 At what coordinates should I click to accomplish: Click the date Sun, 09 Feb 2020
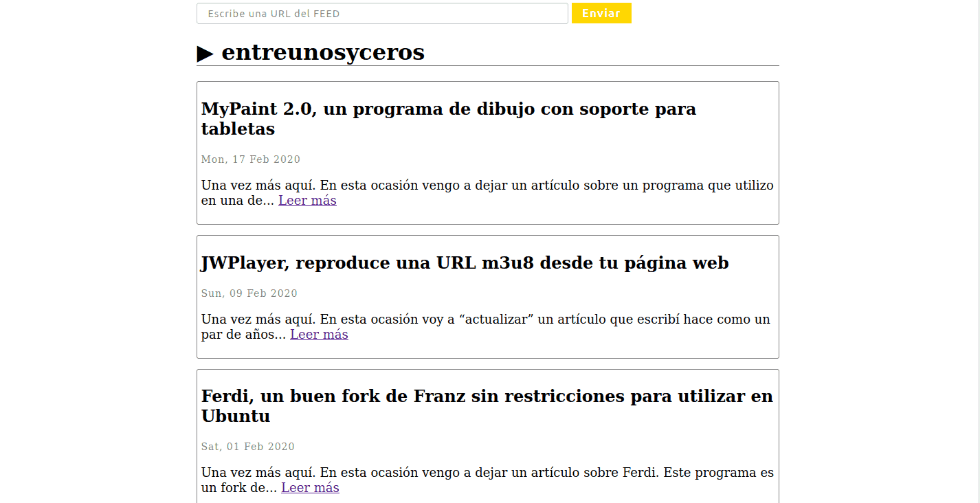pyautogui.click(x=249, y=293)
